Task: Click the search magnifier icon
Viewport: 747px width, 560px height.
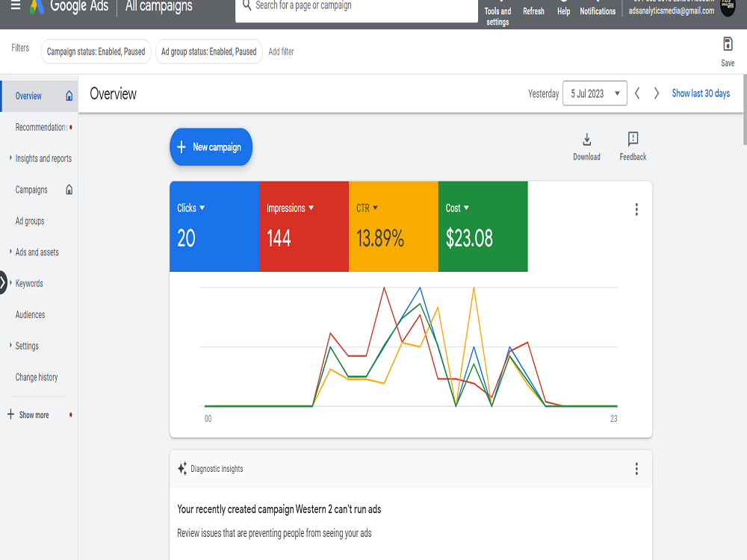Action: [x=247, y=5]
